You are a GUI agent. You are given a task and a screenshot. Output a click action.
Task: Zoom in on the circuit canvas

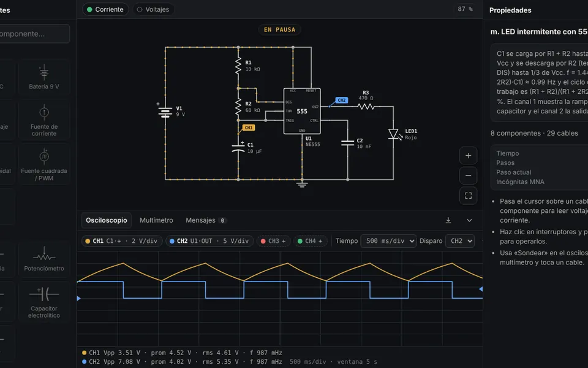click(468, 155)
